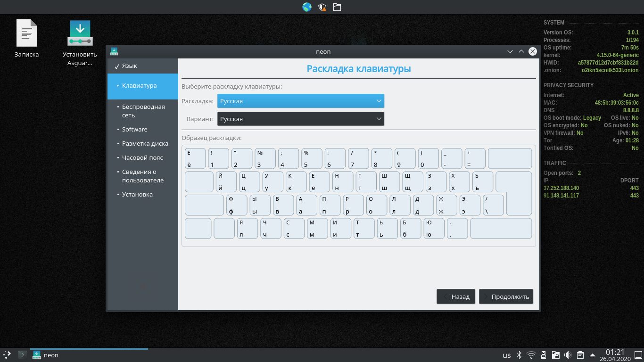The width and height of the screenshot is (644, 362).
Task: Click the HWID value a57877d12d7cbf831b22d
Action: point(608,63)
